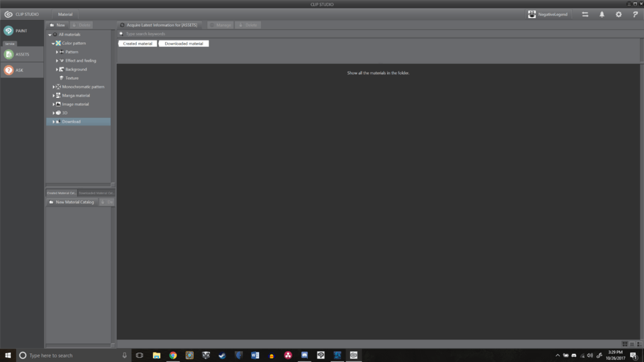Click the CLIP STUDIO logo in header
Image resolution: width=644 pixels, height=362 pixels.
[x=22, y=14]
